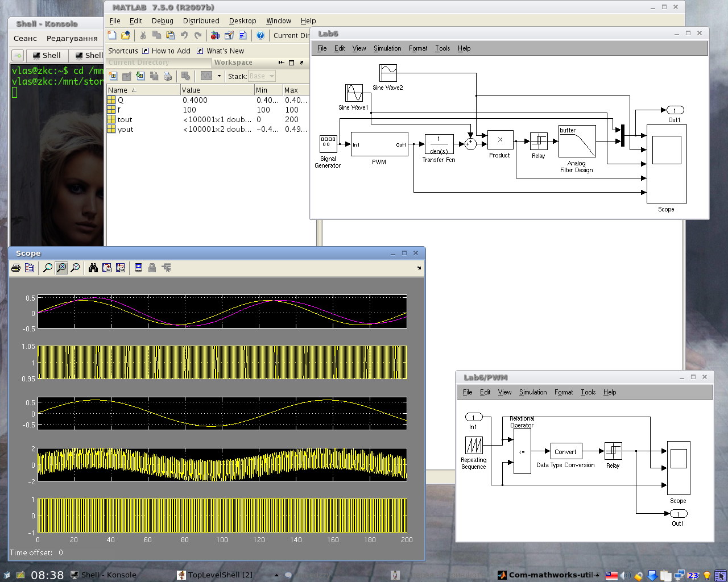Viewport: 728px width, 582px height.
Task: Click Delete variable icon in Workspace toolbar
Action: point(185,76)
